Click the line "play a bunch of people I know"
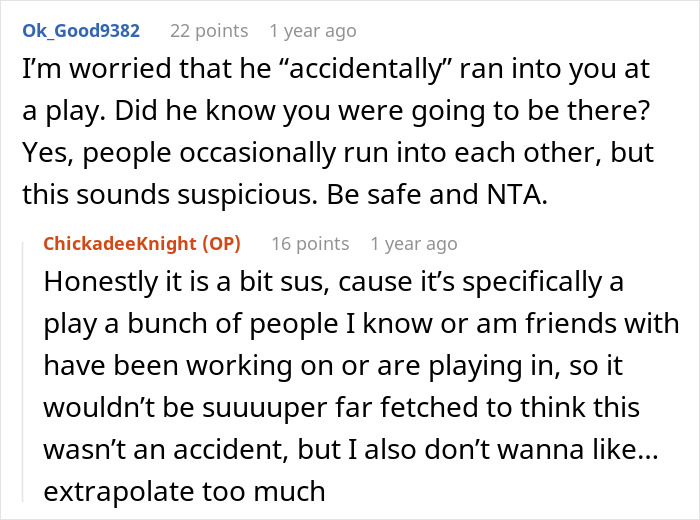 (361, 324)
